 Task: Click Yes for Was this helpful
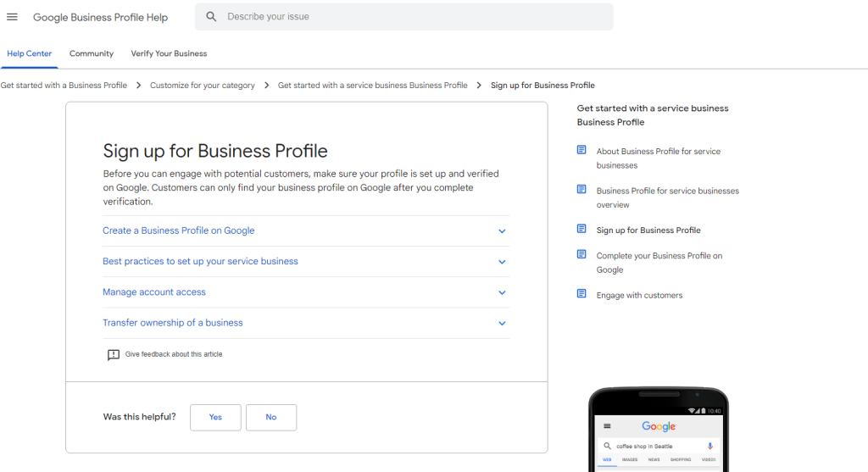215,417
